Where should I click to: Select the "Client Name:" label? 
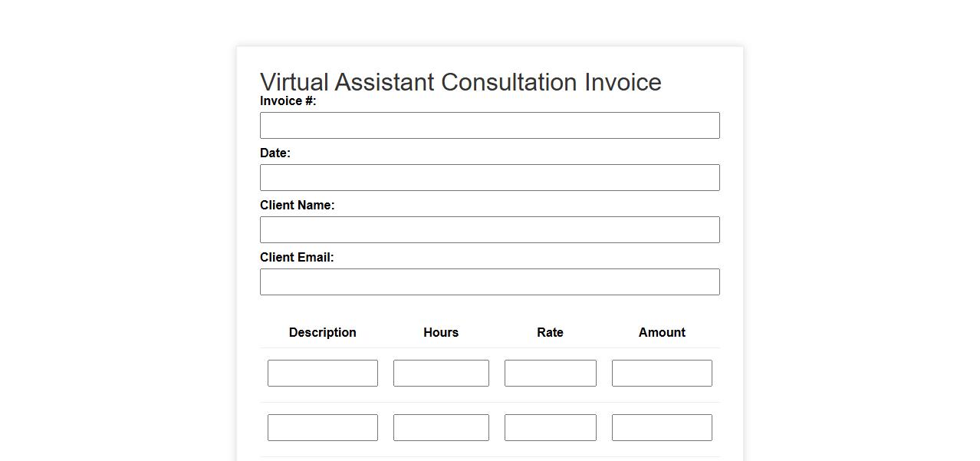coord(297,206)
